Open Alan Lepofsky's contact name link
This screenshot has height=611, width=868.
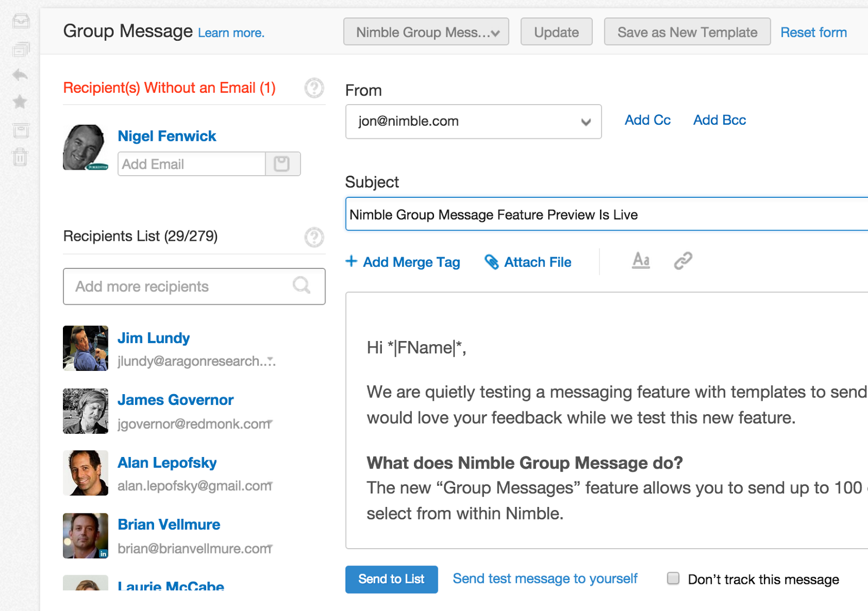pyautogui.click(x=167, y=462)
